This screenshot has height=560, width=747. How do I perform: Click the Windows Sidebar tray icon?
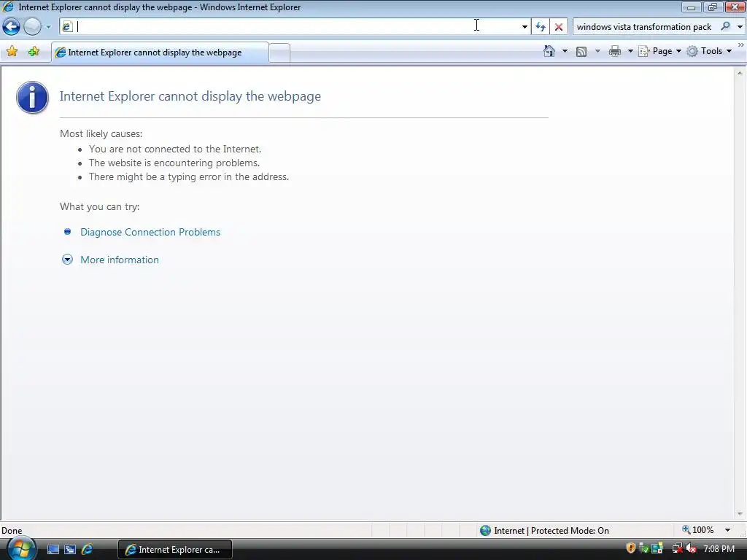pos(657,548)
